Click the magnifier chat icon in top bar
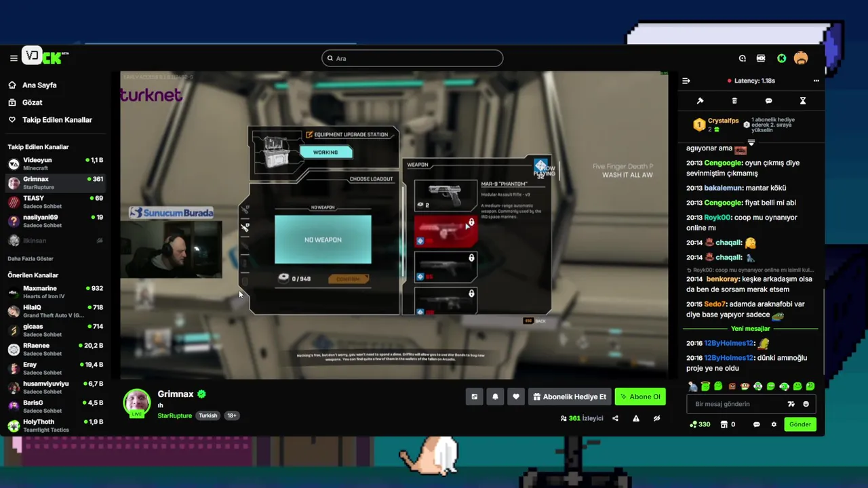 pyautogui.click(x=743, y=58)
